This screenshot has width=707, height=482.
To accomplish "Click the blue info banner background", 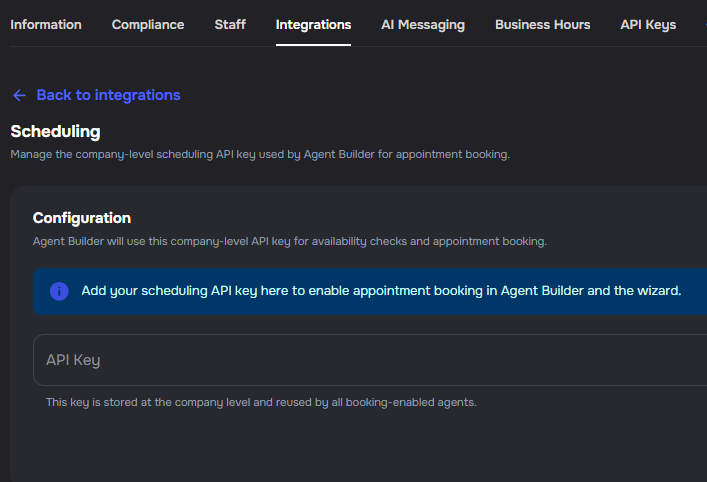I will coord(694,306).
